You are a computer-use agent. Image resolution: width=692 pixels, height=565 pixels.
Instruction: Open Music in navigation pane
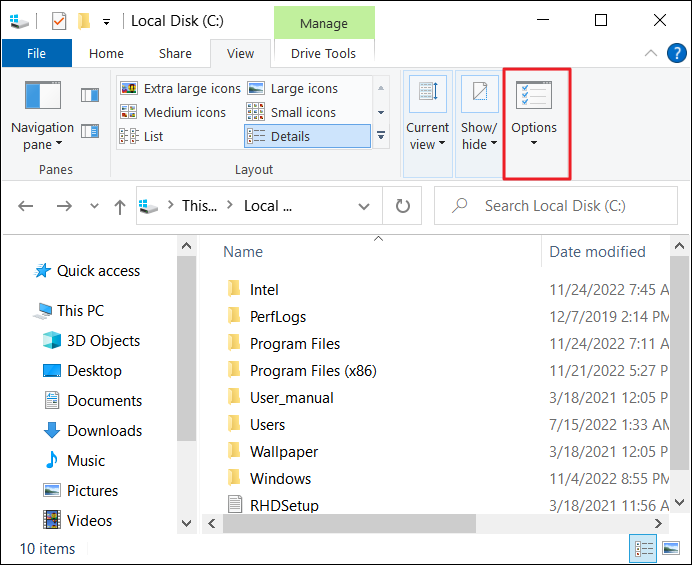pos(75,461)
